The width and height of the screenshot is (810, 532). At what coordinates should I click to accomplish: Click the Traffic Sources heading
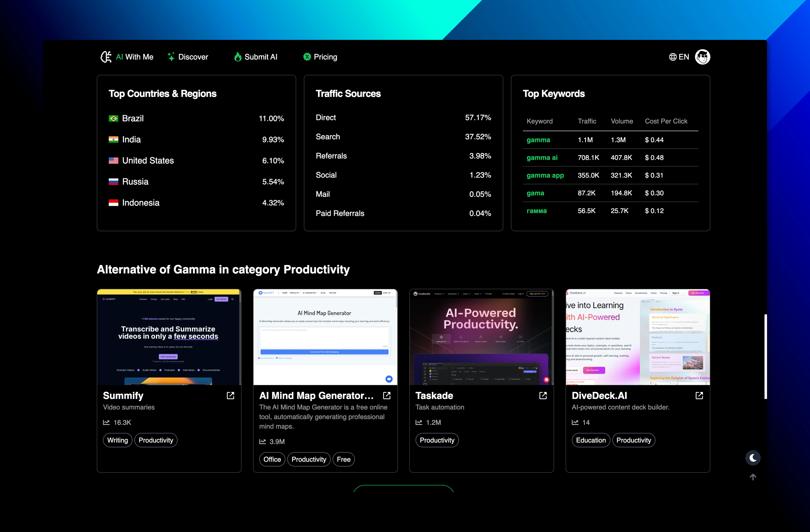point(348,93)
